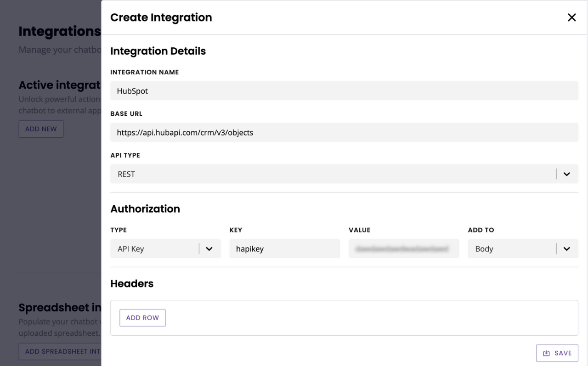Click the Add Row button under Headers
This screenshot has width=588, height=366.
click(142, 318)
